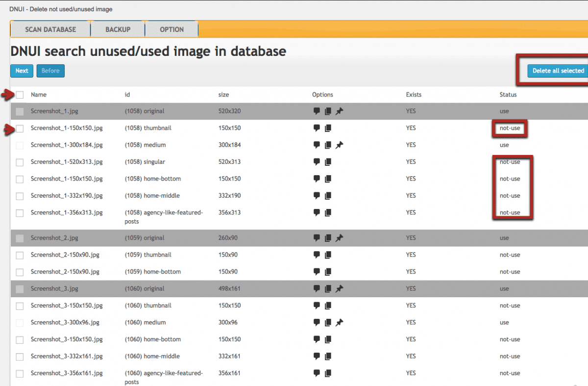Click copy icon for Screenshot_3-332x161.jpg
The image size is (588, 386).
328,357
